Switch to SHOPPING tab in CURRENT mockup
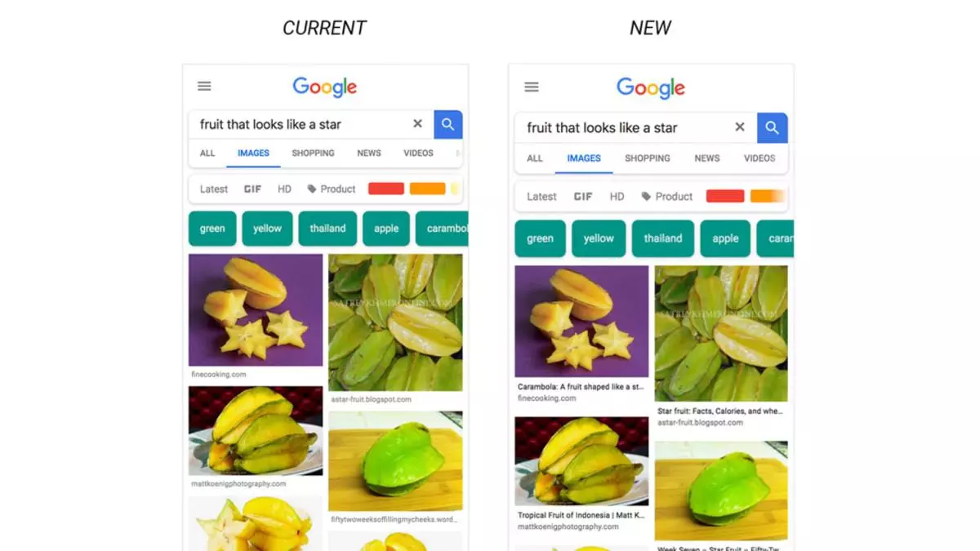 coord(314,153)
